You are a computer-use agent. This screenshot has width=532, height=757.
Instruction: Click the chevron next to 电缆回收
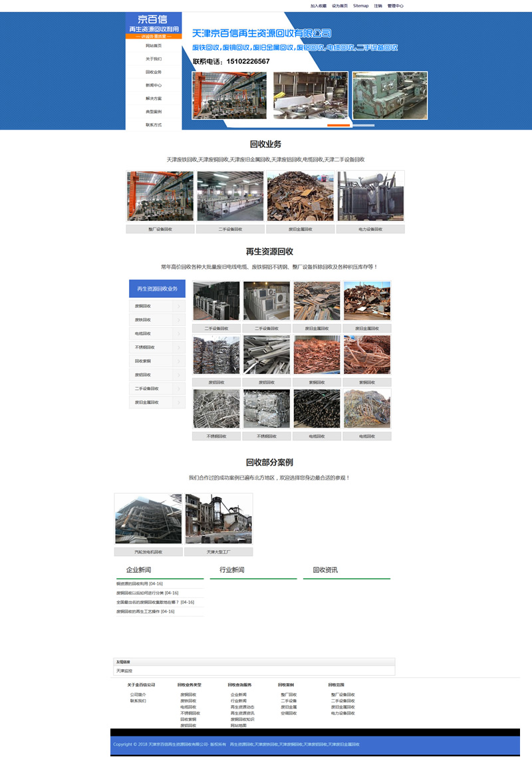pos(179,333)
